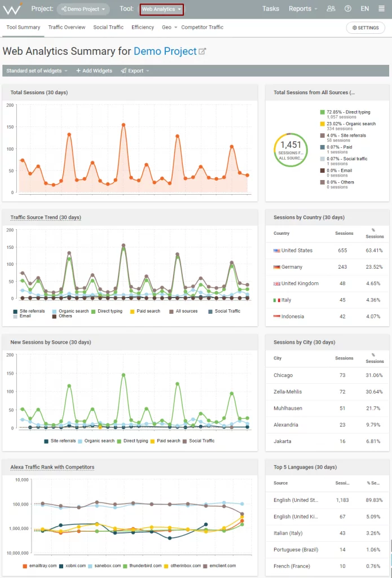Click Direct typing green swatch in sources legend
This screenshot has height=578, width=392.
323,112
